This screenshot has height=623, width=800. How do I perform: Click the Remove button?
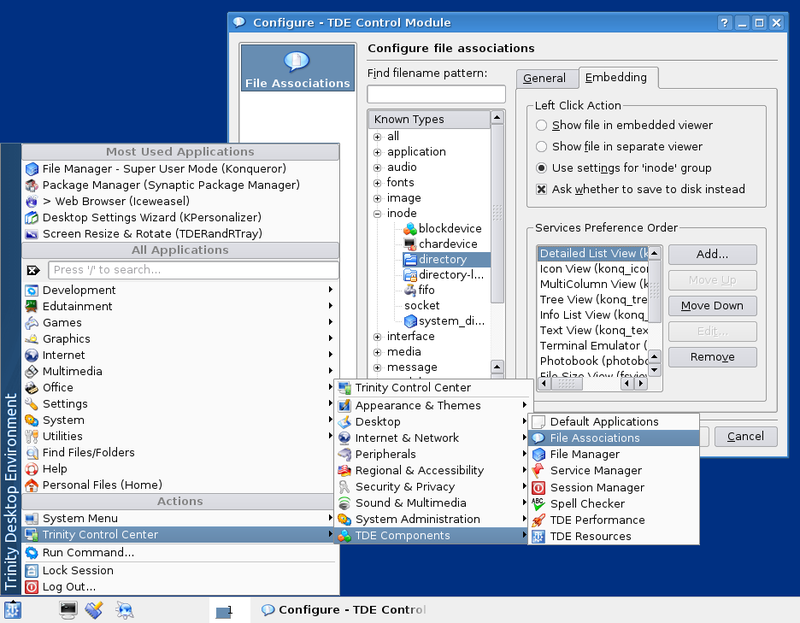(712, 357)
